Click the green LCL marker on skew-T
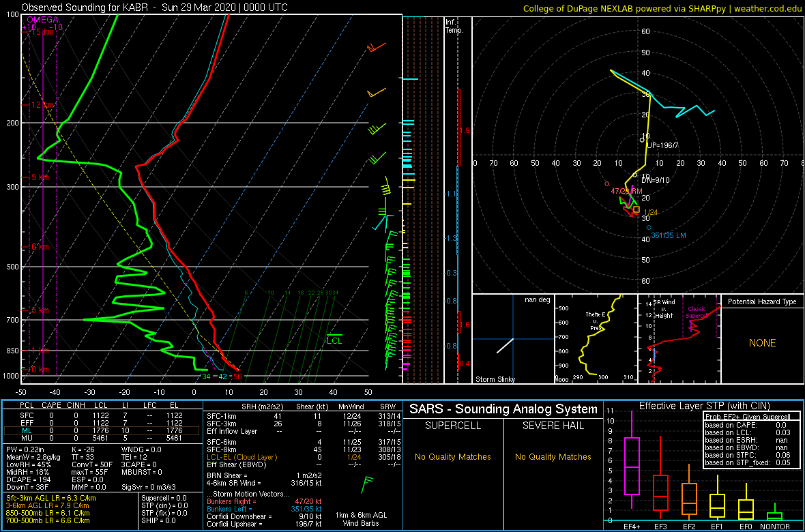Viewport: 805px width, 532px height. tap(334, 339)
